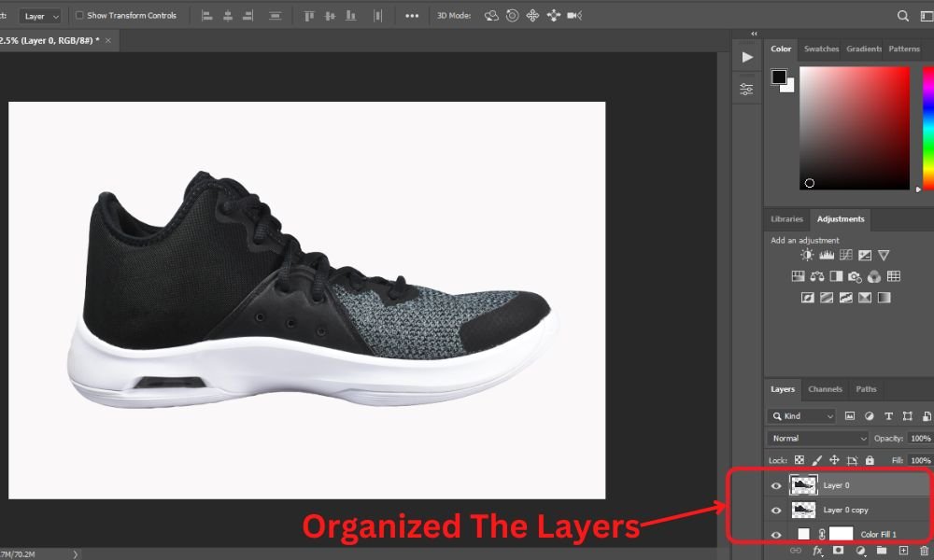
Task: Add a Color Lookup adjustment
Action: pyautogui.click(x=894, y=276)
